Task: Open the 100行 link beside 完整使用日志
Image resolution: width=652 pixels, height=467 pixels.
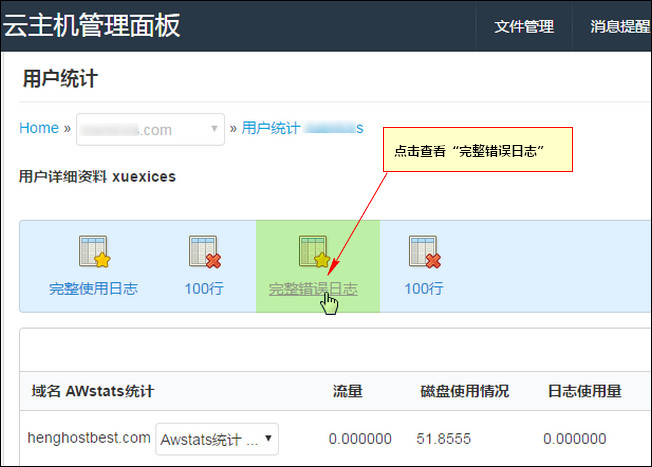Action: coord(204,289)
